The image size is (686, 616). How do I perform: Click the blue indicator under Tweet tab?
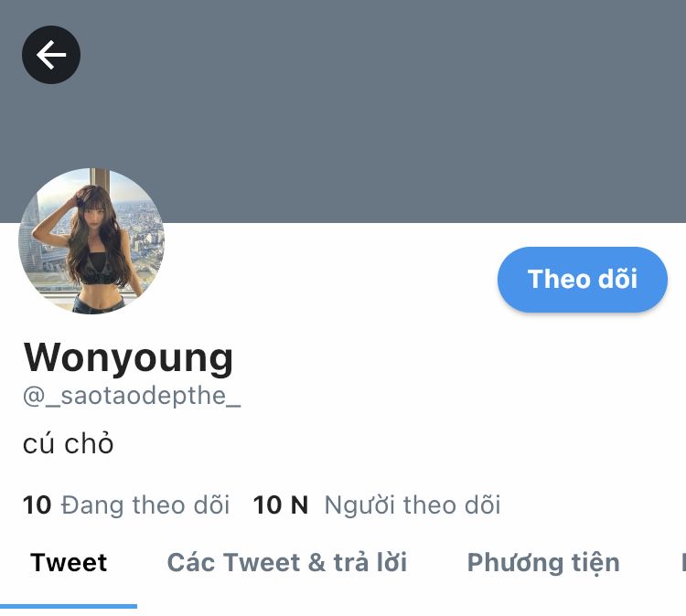[x=69, y=606]
